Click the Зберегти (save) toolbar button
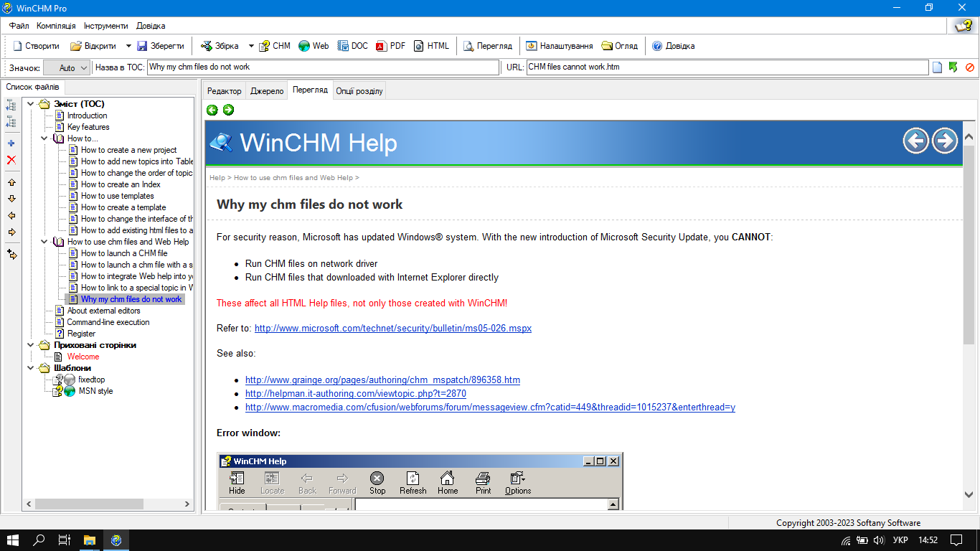 pyautogui.click(x=161, y=46)
